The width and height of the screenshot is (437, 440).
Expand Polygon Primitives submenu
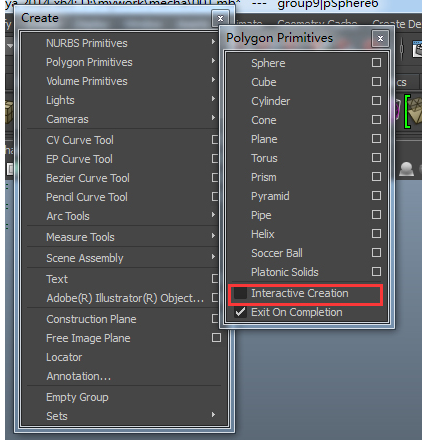coord(213,61)
